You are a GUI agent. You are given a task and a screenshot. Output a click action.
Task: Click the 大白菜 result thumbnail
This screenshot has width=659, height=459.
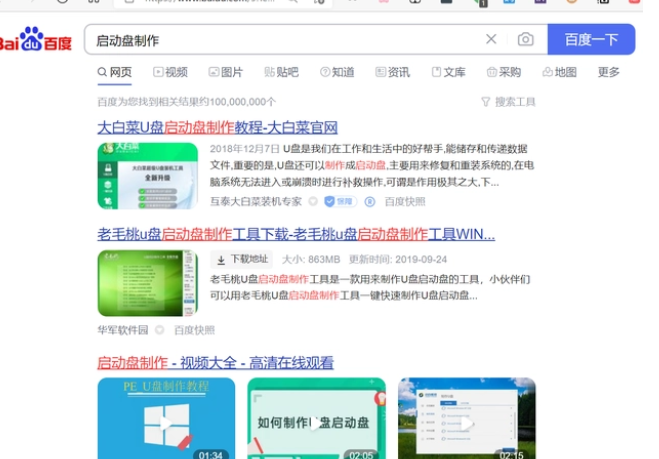(x=148, y=176)
